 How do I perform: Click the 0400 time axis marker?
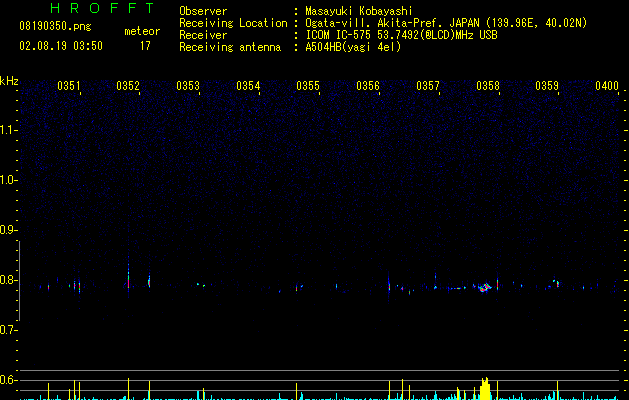pos(607,86)
